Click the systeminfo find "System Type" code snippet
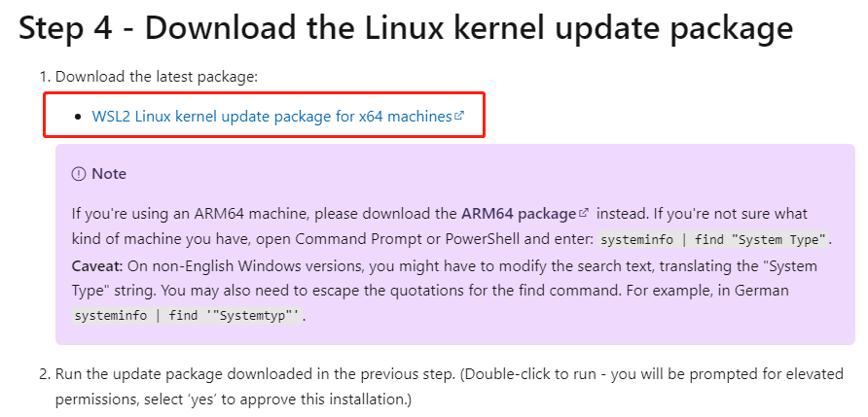868x417 pixels. (x=713, y=239)
